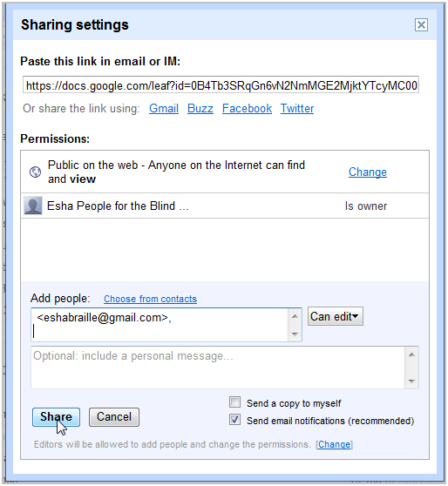Image resolution: width=448 pixels, height=486 pixels.
Task: Click the Share button
Action: (x=56, y=417)
